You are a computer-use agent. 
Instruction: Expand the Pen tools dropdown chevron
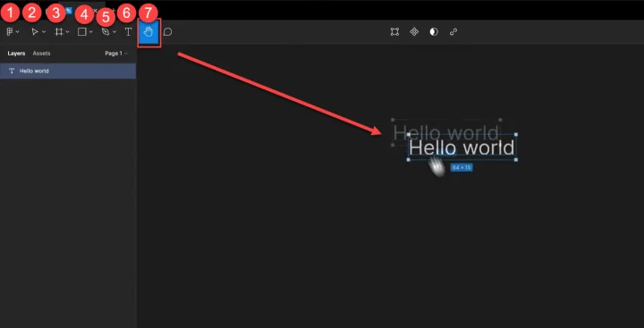(x=114, y=32)
